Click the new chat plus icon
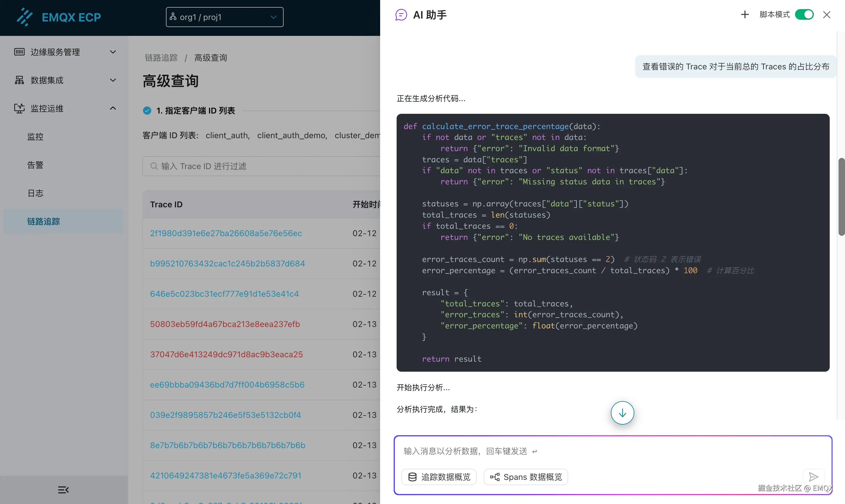 pyautogui.click(x=744, y=15)
